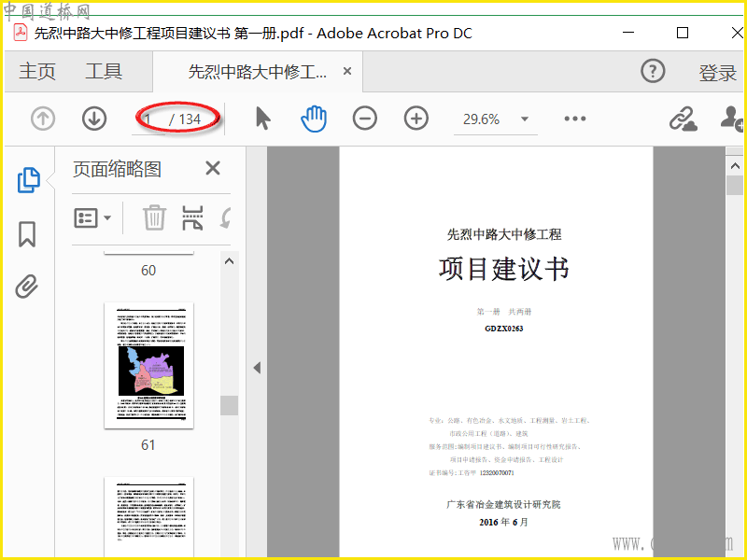Screen dimensions: 747x560
Task: Close the 先烈中路大中修工... document tab
Action: tap(347, 72)
